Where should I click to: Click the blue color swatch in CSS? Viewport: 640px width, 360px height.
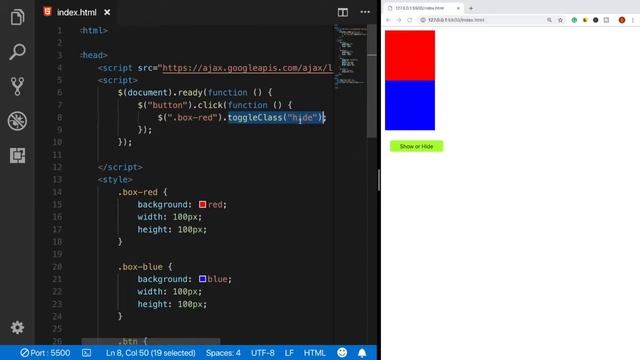point(202,279)
